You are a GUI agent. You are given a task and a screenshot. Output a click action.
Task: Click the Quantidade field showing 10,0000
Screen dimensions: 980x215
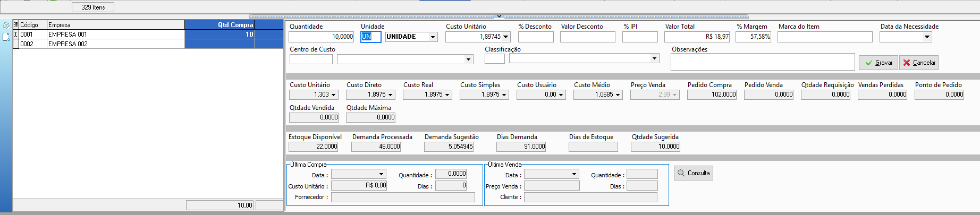[322, 37]
